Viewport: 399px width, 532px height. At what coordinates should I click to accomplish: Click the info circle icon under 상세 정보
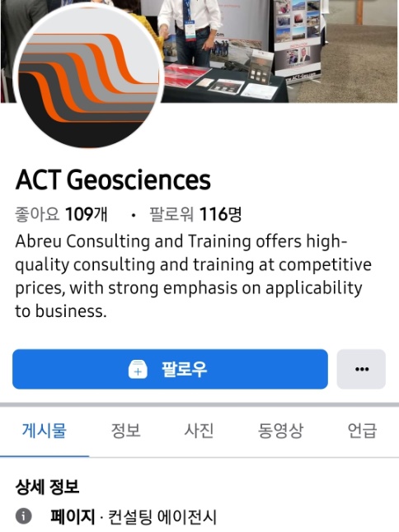(x=23, y=516)
